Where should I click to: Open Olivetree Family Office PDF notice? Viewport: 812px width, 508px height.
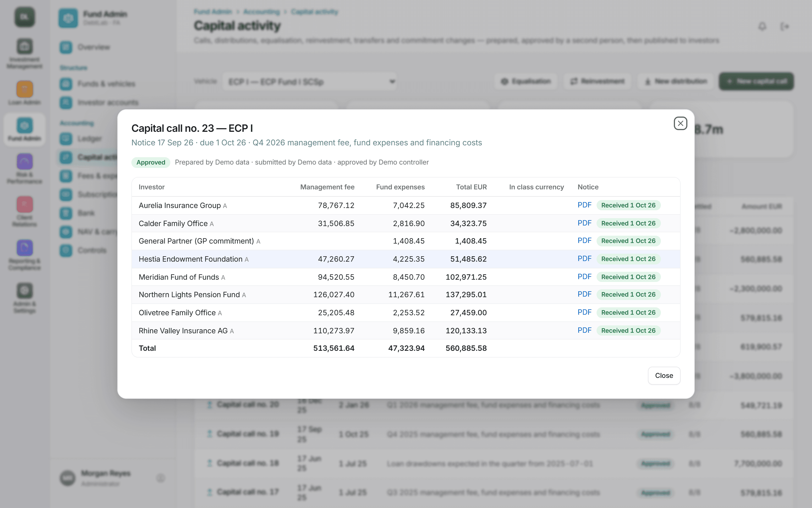tap(584, 312)
